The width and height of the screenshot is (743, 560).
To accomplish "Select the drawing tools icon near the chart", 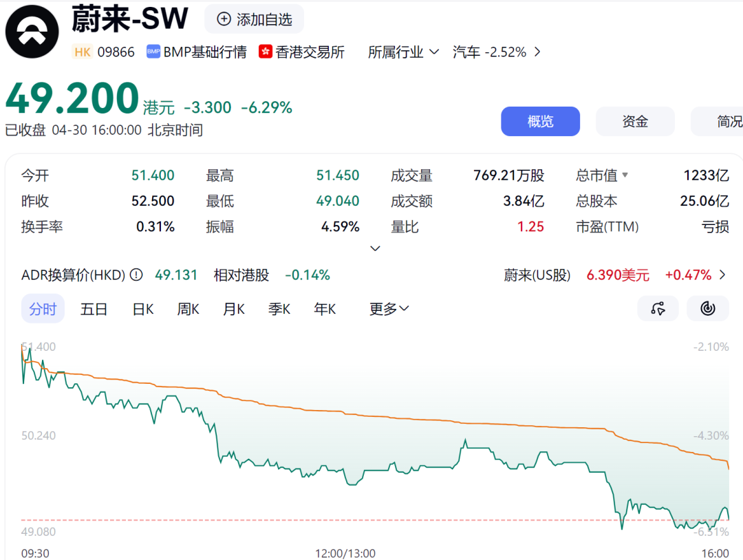I will [x=658, y=308].
